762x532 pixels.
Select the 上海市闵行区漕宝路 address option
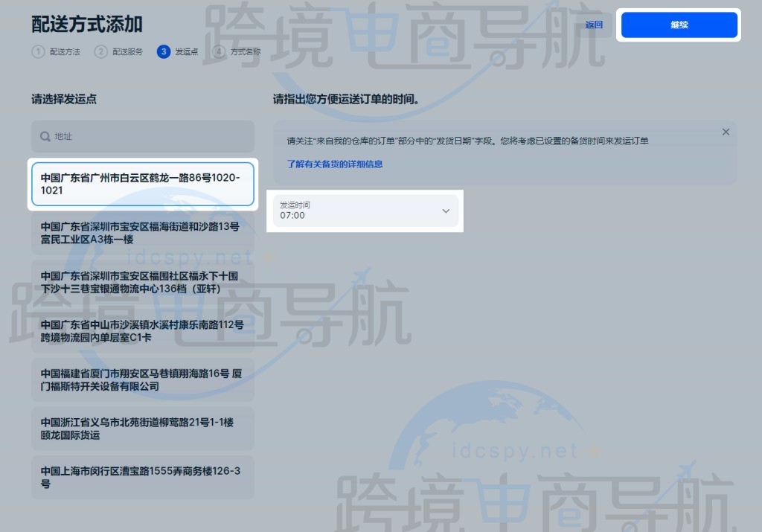(142, 477)
